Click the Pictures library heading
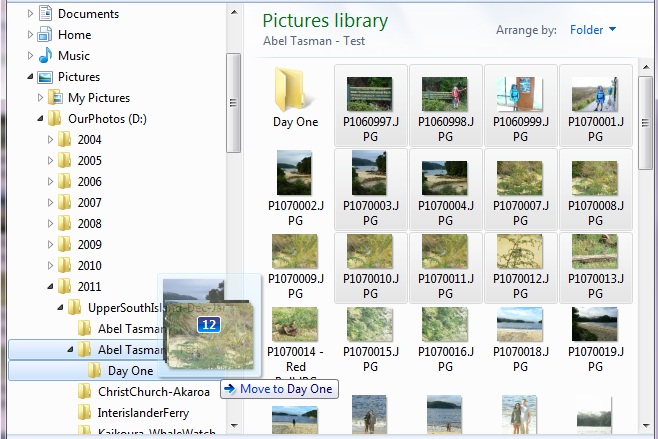This screenshot has height=439, width=658. (x=325, y=21)
